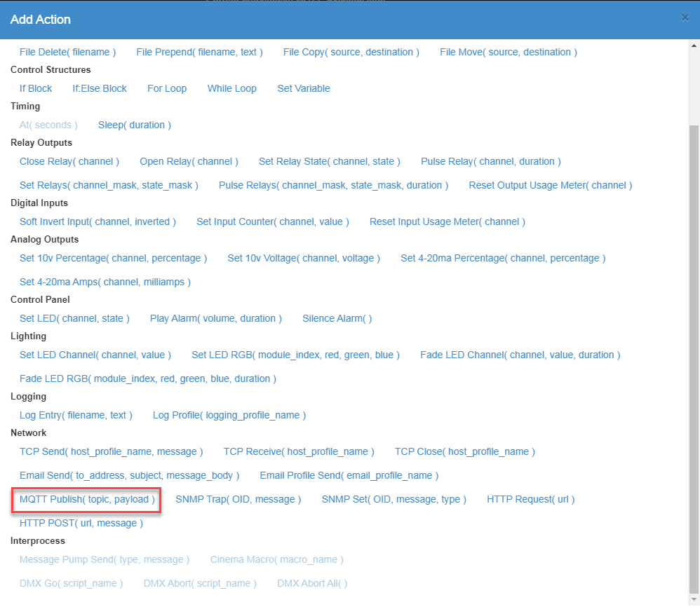The width and height of the screenshot is (700, 607).
Task: Click DMX Abort( script_name ) action
Action: point(200,583)
